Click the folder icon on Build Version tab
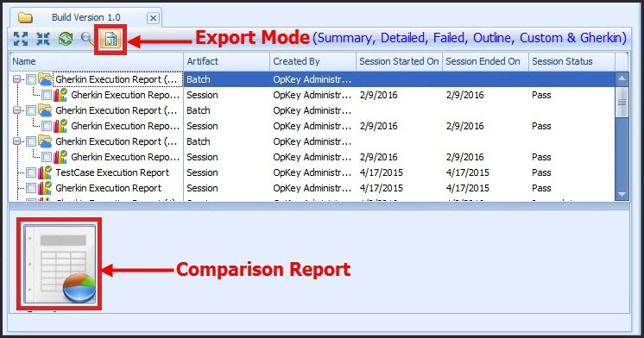This screenshot has height=338, width=644. coord(25,17)
